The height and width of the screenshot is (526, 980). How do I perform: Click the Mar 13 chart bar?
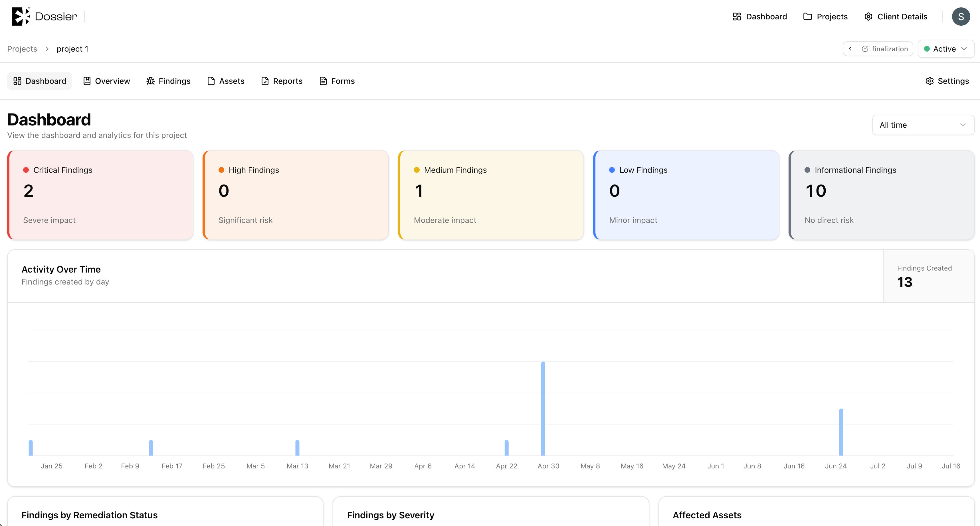click(297, 448)
